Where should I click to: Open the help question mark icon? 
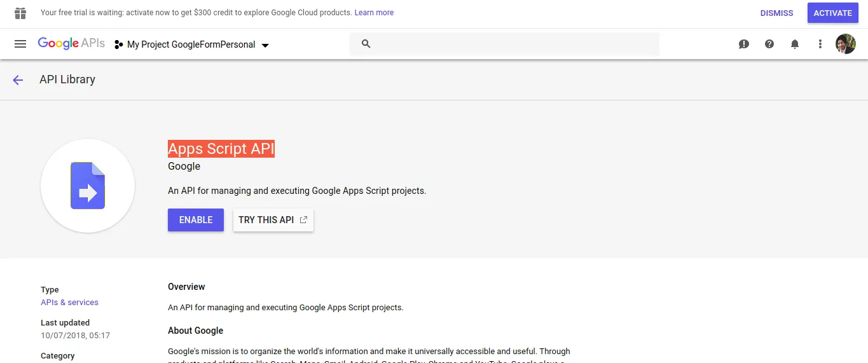pyautogui.click(x=769, y=44)
